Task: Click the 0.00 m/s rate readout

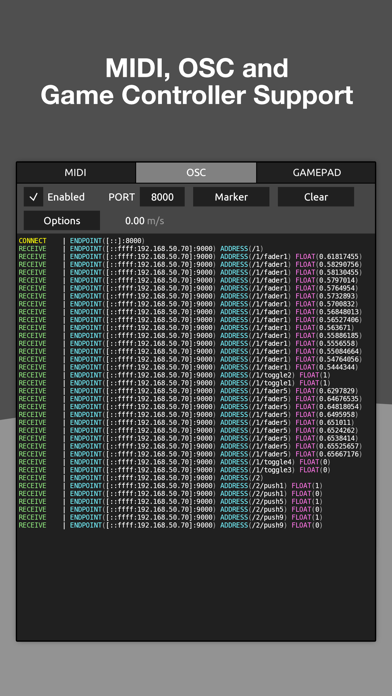Action: pyautogui.click(x=144, y=221)
